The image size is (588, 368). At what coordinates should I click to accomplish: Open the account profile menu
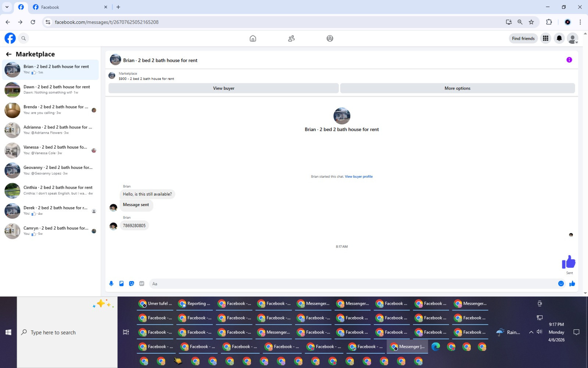click(573, 38)
